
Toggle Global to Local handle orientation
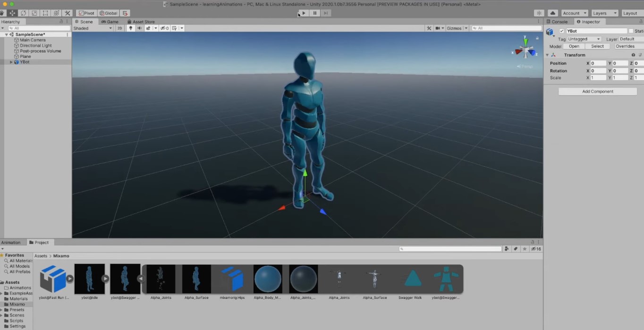pyautogui.click(x=108, y=13)
